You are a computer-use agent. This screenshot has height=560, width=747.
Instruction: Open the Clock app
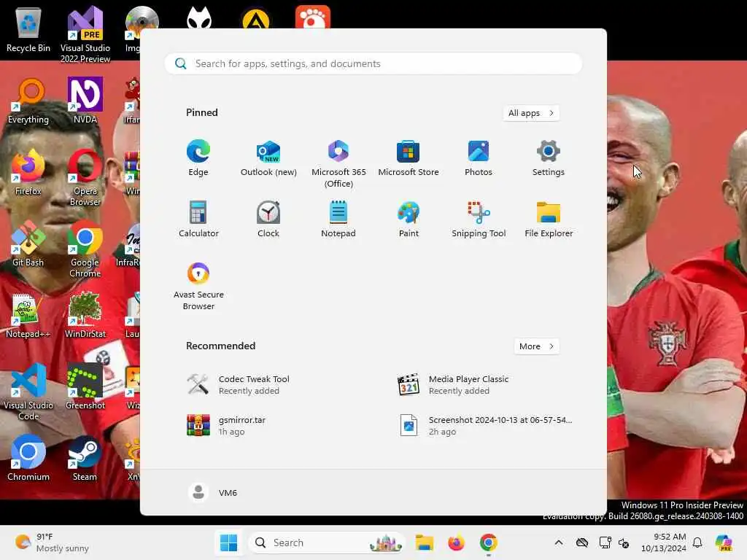tap(268, 219)
